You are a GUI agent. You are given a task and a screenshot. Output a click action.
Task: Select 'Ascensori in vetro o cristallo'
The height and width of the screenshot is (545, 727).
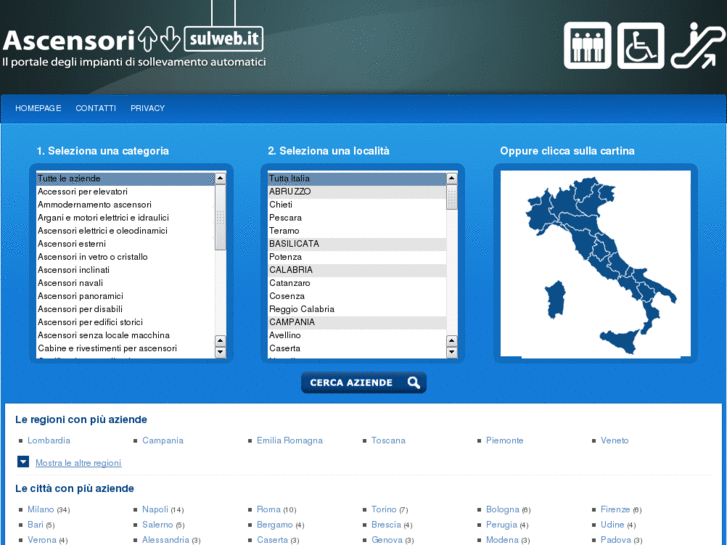point(125,256)
